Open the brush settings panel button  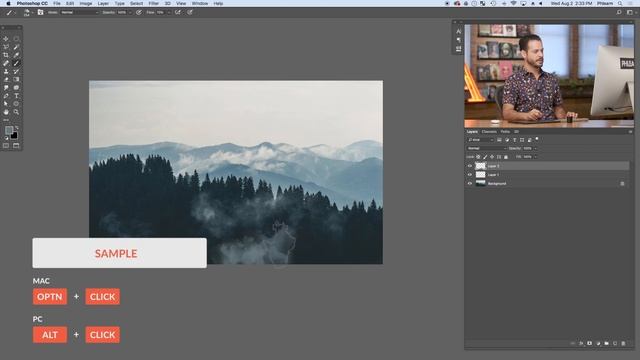pos(40,12)
